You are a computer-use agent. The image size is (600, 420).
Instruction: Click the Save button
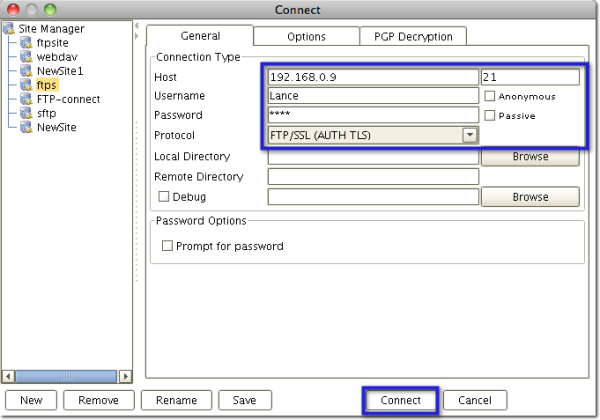click(x=245, y=400)
